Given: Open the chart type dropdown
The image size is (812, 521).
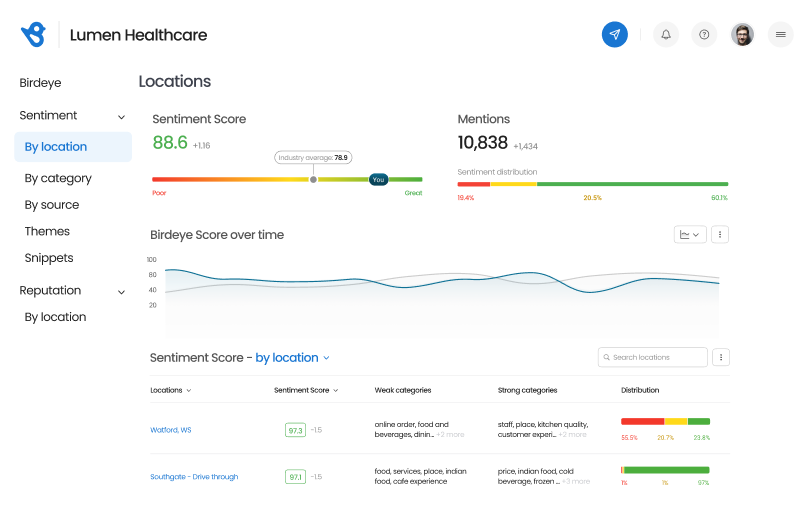Looking at the screenshot, I should [690, 235].
